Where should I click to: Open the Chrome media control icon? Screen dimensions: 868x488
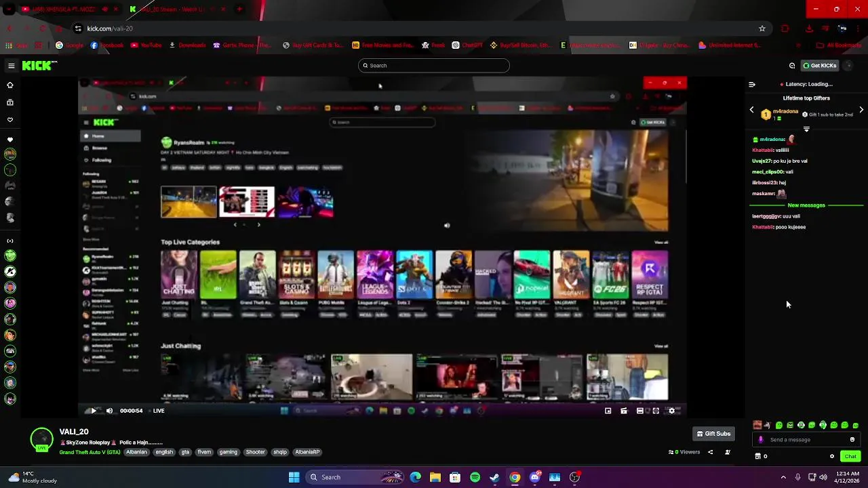click(825, 28)
